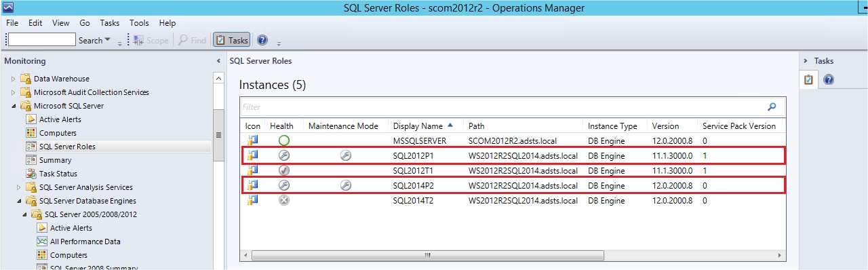Click the Filter input field

[502, 107]
